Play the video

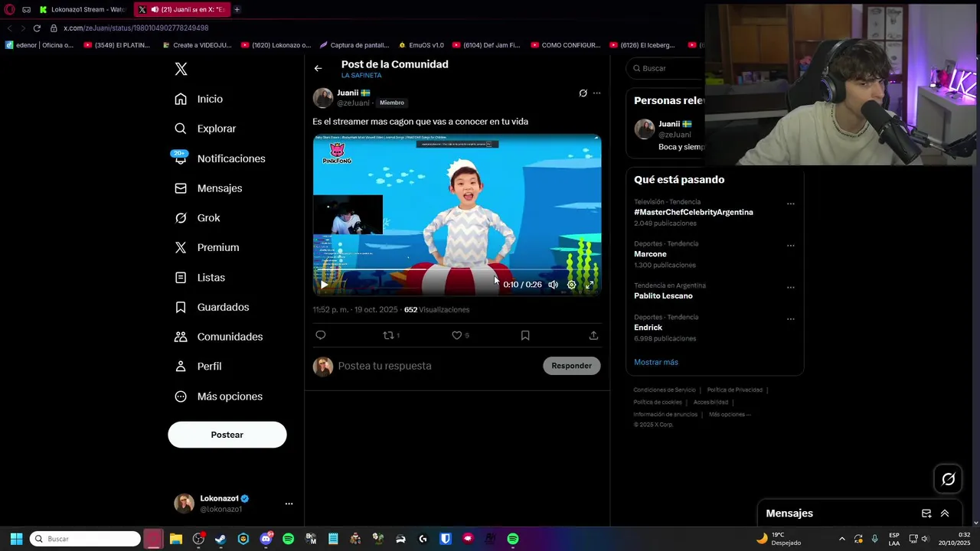tap(324, 285)
